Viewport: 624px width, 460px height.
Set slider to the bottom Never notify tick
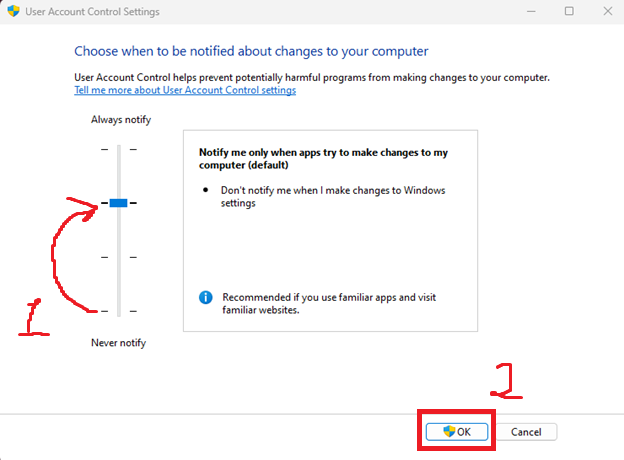(119, 311)
